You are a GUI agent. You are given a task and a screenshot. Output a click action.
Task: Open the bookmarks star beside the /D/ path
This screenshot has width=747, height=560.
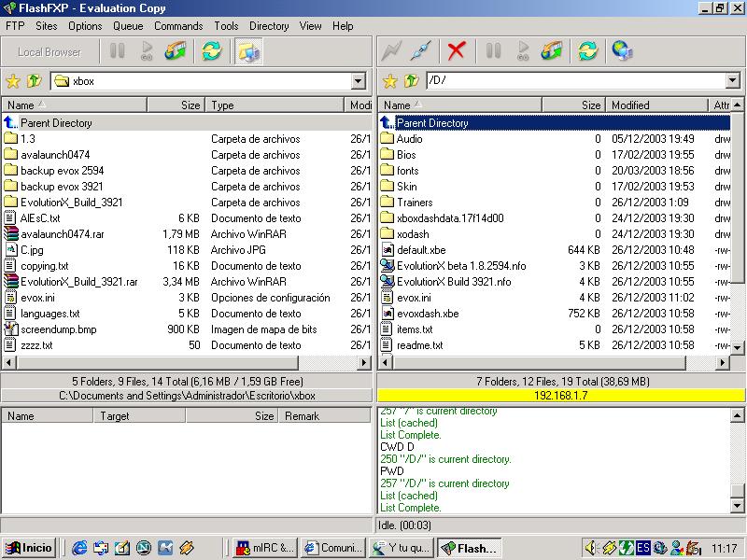pos(389,81)
